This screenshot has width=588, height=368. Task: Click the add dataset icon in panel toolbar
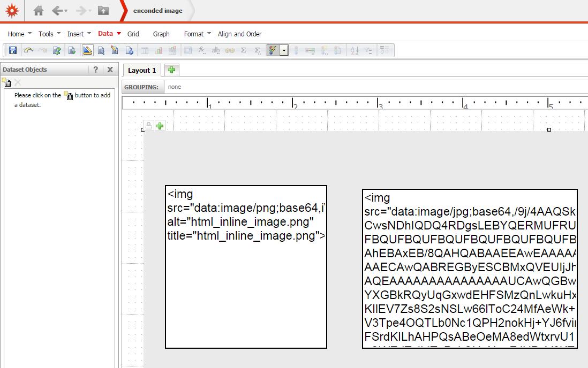tap(6, 82)
